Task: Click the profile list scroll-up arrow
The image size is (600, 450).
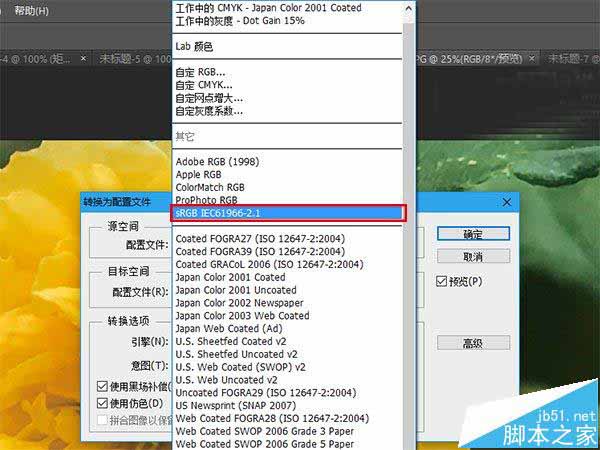Action: tap(409, 8)
